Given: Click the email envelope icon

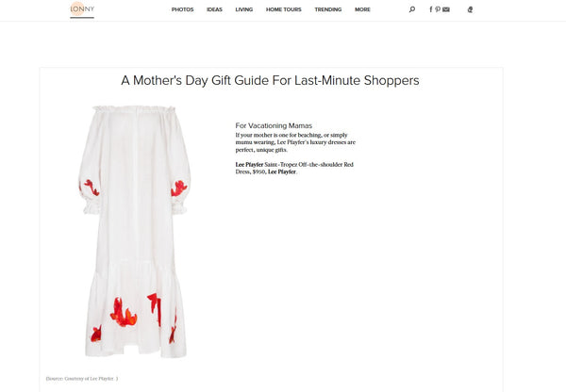Looking at the screenshot, I should click(x=446, y=9).
